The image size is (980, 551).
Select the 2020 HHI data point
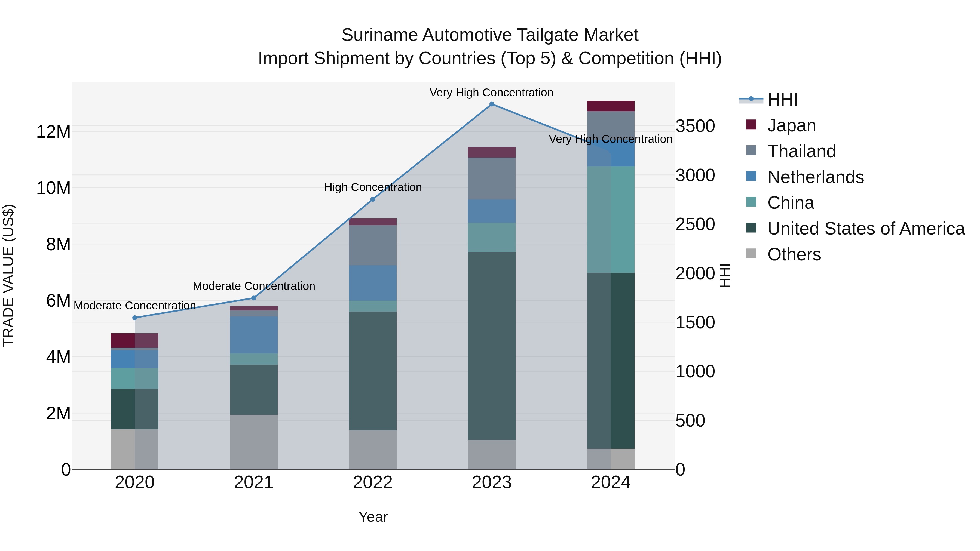(x=135, y=318)
